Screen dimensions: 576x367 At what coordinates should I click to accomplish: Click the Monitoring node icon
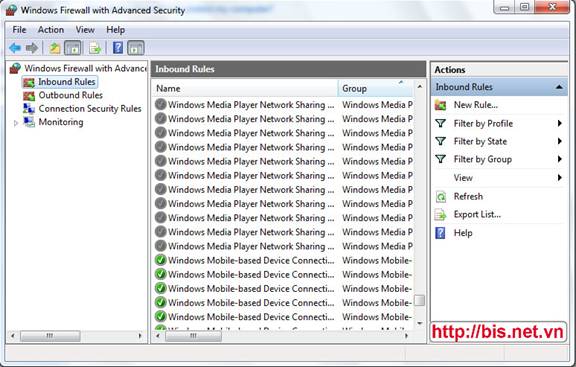click(x=29, y=122)
